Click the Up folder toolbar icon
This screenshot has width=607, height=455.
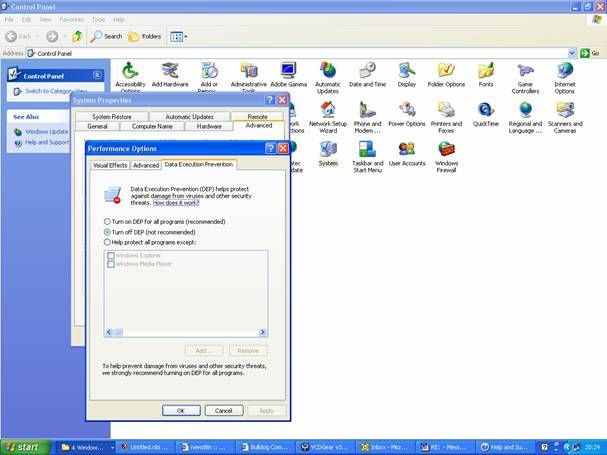coord(77,36)
